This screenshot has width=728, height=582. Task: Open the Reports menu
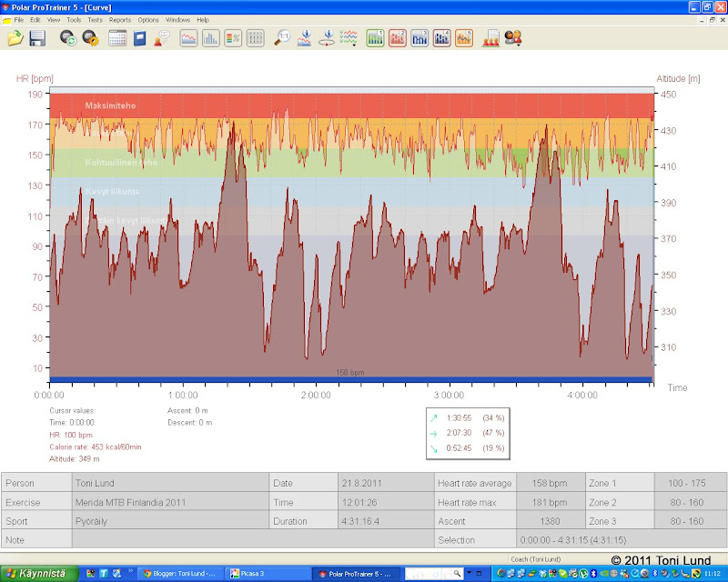point(119,19)
